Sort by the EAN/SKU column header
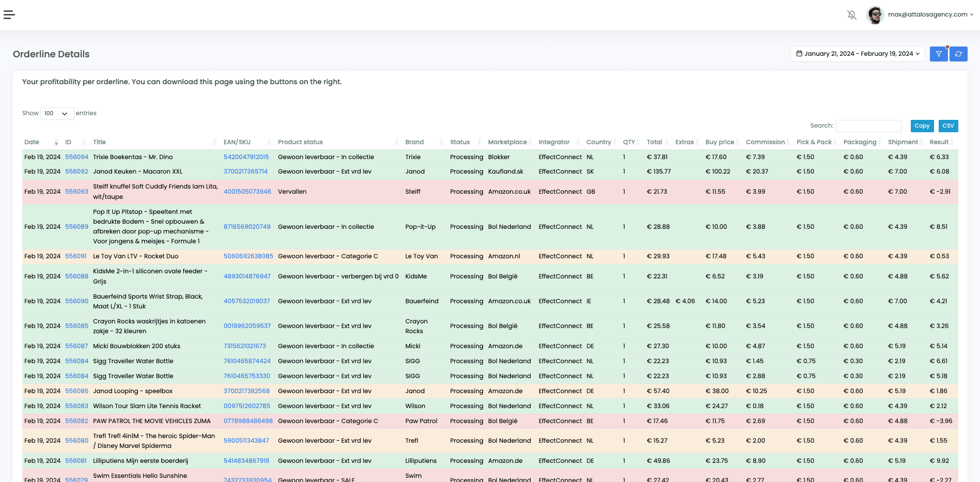The image size is (980, 482). [x=247, y=142]
